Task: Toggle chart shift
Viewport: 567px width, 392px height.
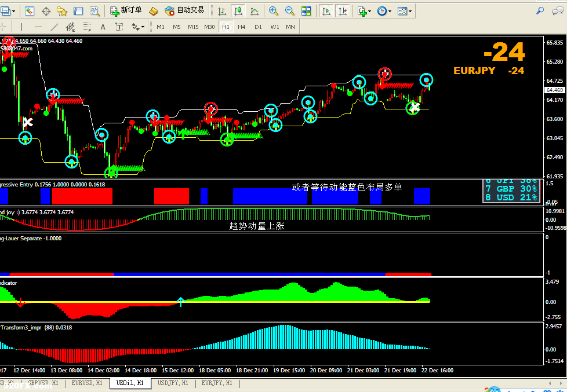Action: [x=343, y=11]
